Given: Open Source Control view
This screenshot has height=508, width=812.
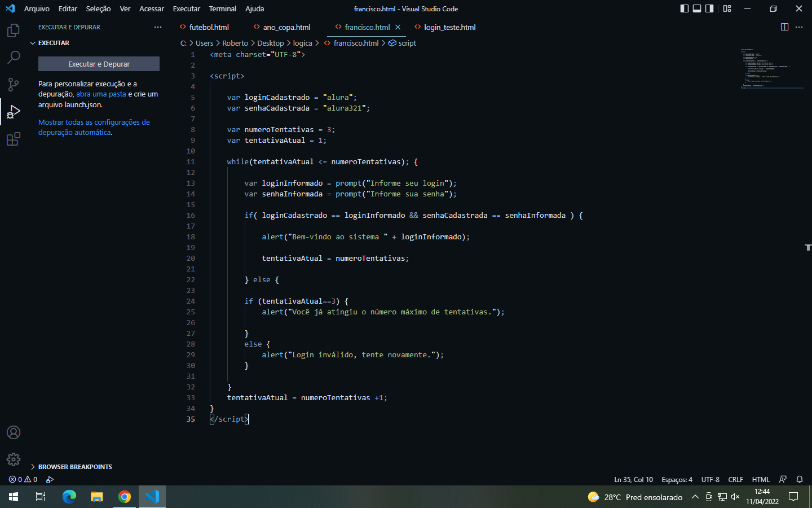Looking at the screenshot, I should [x=14, y=85].
